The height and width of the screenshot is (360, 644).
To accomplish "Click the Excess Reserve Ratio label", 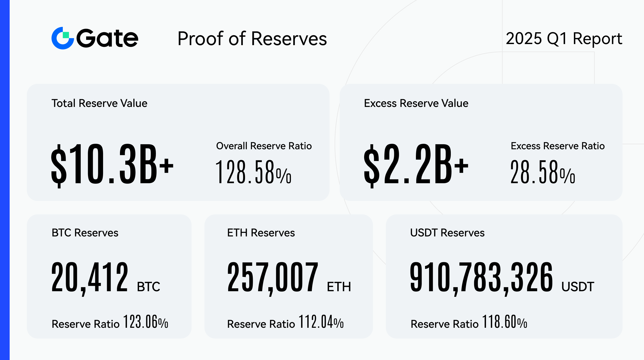I will click(558, 146).
